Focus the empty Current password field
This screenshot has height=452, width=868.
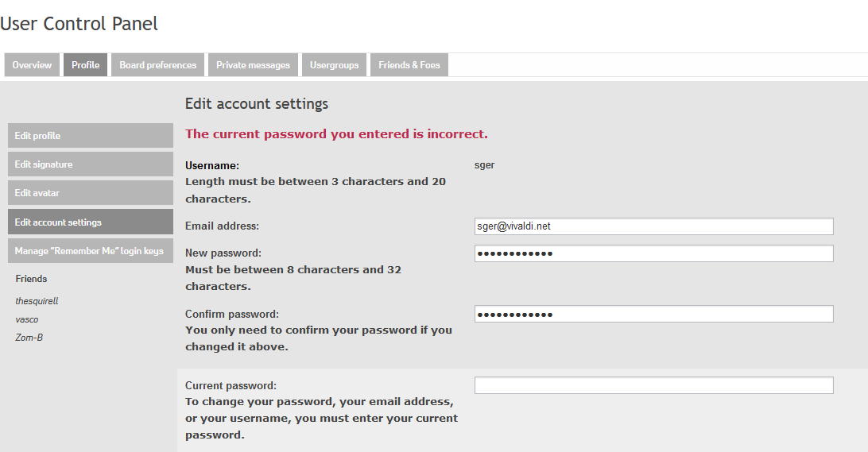[653, 385]
